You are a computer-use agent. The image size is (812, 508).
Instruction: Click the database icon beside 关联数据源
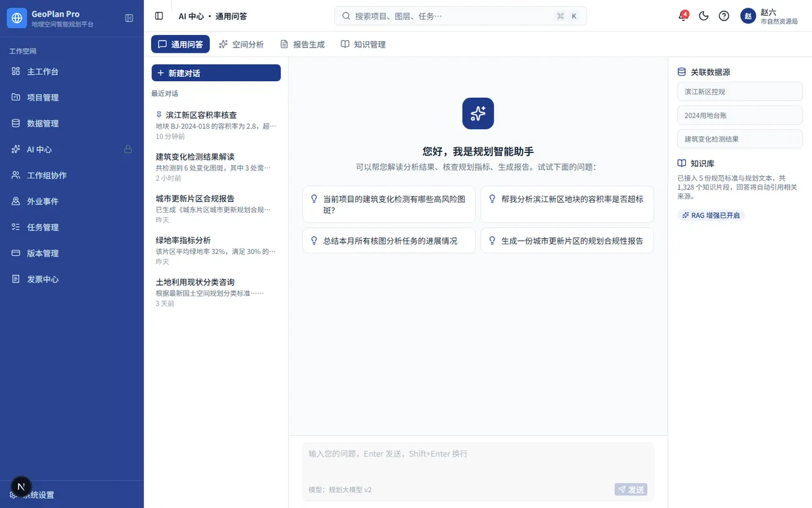682,72
